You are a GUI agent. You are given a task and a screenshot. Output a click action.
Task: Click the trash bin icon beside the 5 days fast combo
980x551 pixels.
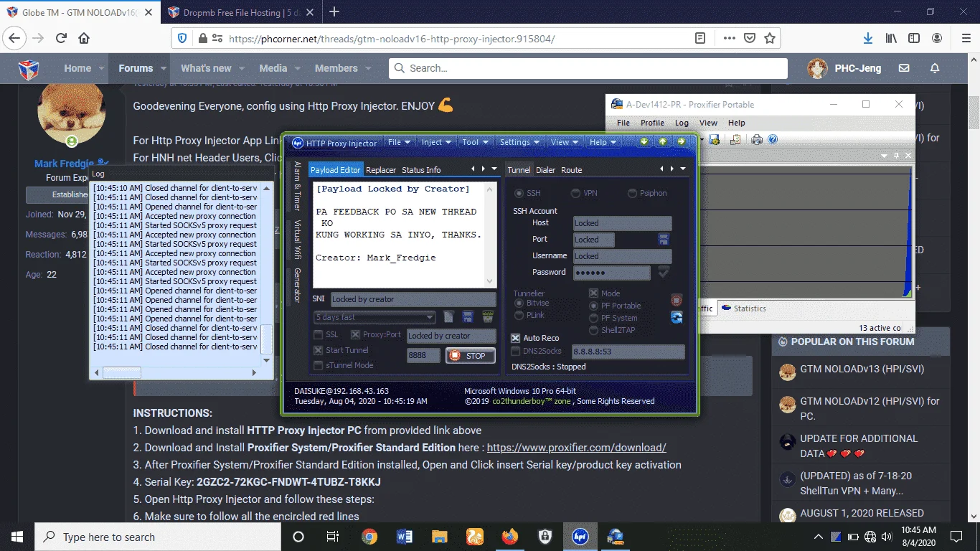click(488, 317)
